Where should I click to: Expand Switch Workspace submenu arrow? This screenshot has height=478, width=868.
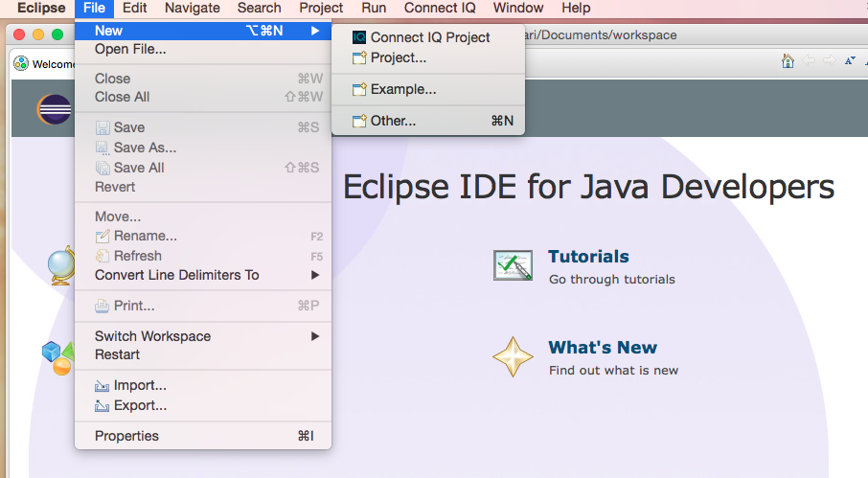(315, 336)
